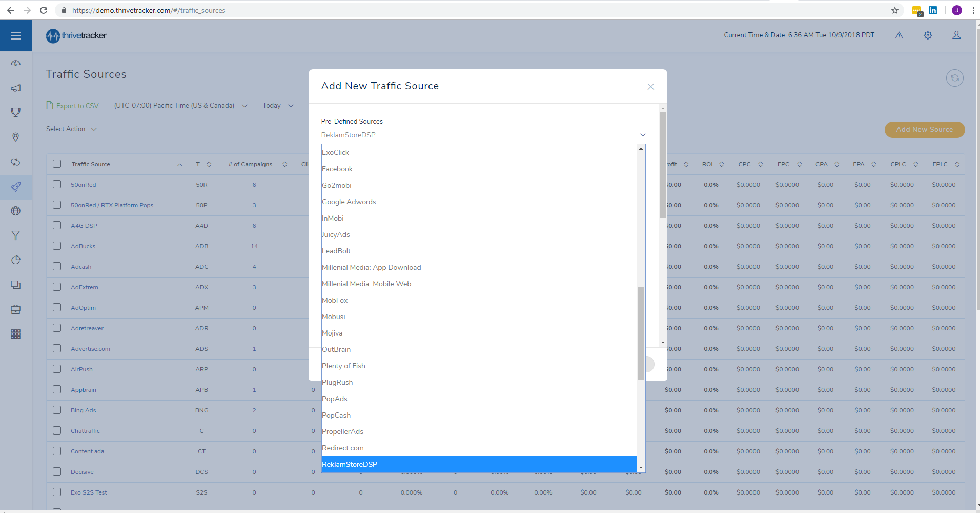This screenshot has height=513, width=980.
Task: Close the Add New Traffic Source dialog
Action: click(650, 87)
